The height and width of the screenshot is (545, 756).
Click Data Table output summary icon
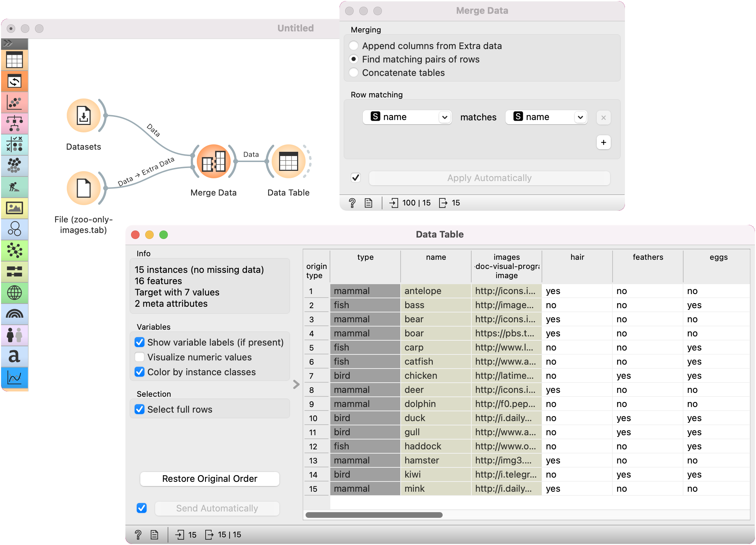pos(209,535)
